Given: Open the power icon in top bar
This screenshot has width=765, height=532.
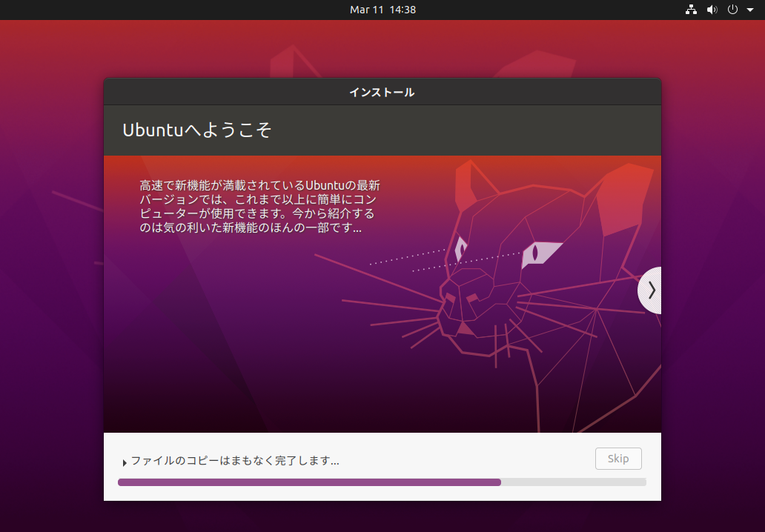Looking at the screenshot, I should [x=732, y=10].
